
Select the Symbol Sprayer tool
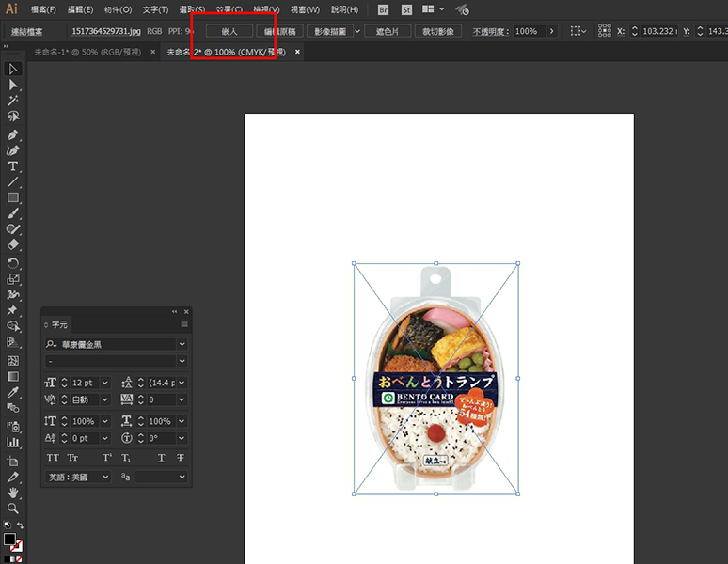coord(13,427)
